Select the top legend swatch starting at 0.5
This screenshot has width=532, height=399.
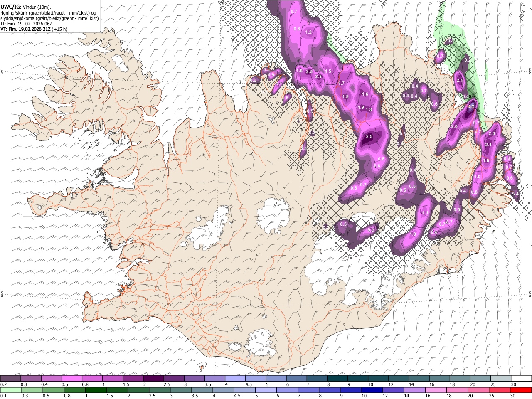[x=72, y=378]
